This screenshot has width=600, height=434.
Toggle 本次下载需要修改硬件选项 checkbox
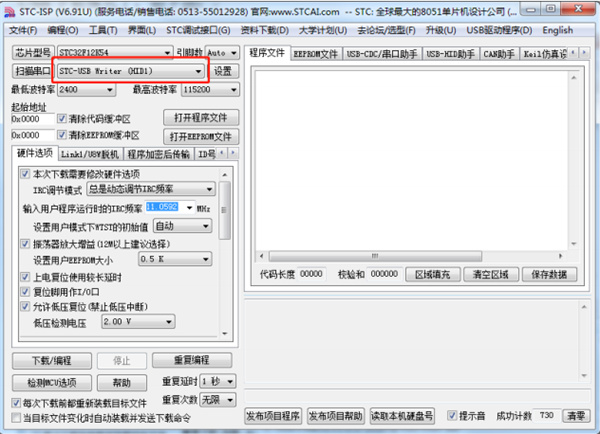click(x=25, y=174)
